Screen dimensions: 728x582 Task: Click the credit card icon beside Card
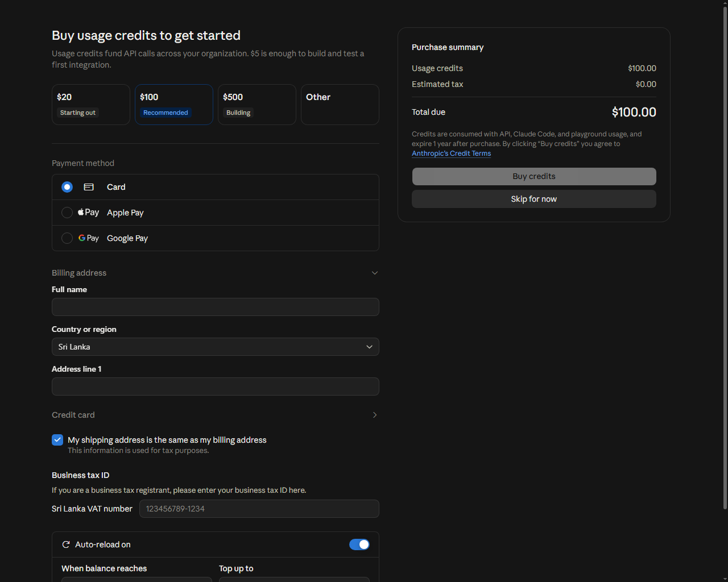[89, 187]
